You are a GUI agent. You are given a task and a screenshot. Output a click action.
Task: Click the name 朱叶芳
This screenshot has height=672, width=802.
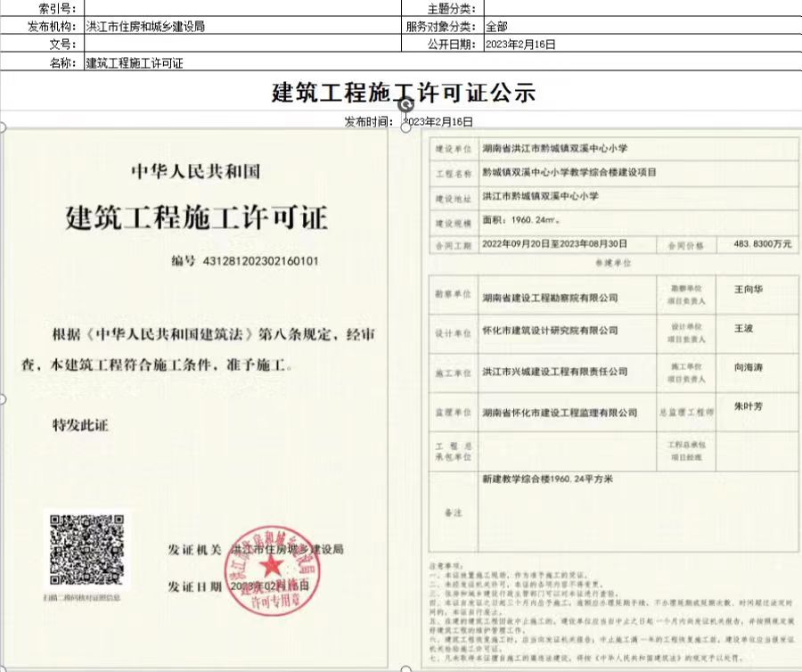pyautogui.click(x=749, y=406)
